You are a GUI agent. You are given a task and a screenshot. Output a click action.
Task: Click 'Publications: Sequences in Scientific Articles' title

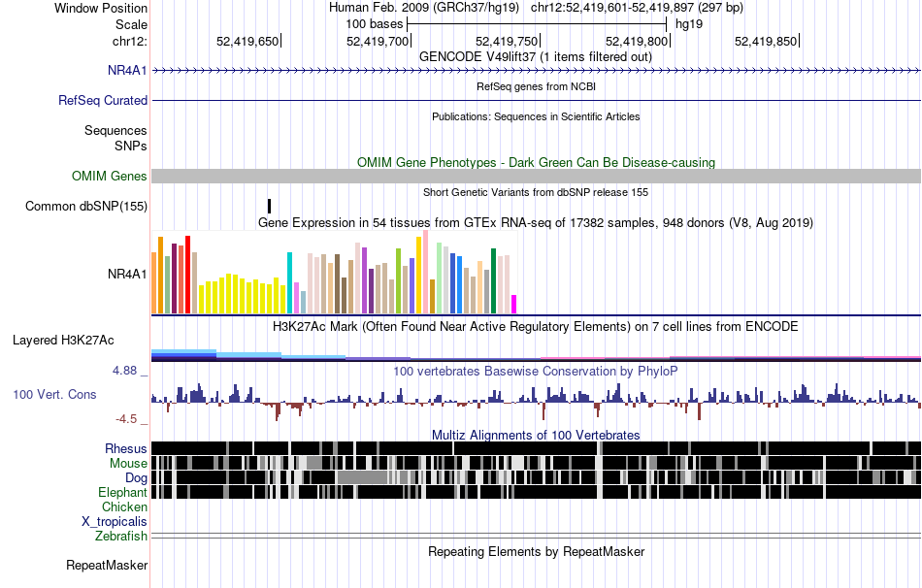[x=536, y=116]
